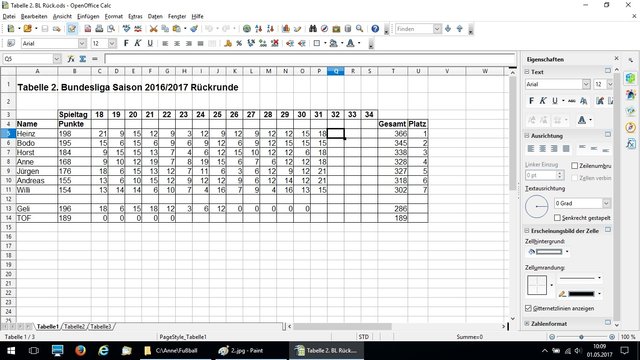Click the Sum sigma icon

pyautogui.click(x=83, y=59)
